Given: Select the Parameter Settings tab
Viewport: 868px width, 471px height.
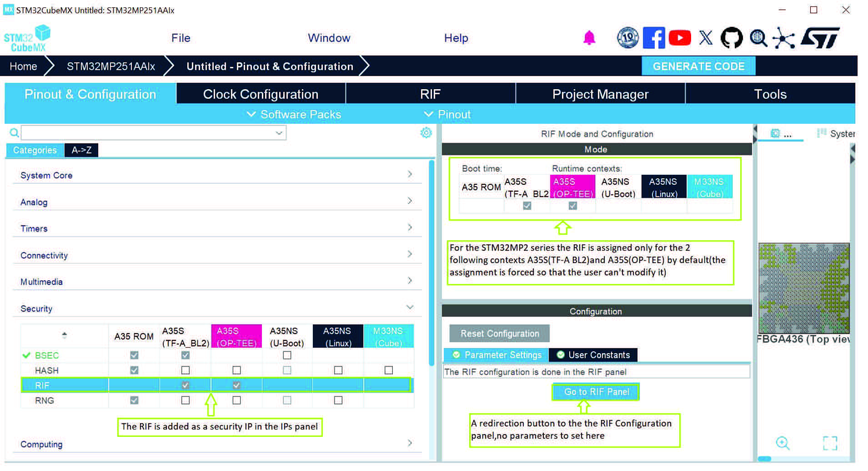Looking at the screenshot, I should coord(496,355).
